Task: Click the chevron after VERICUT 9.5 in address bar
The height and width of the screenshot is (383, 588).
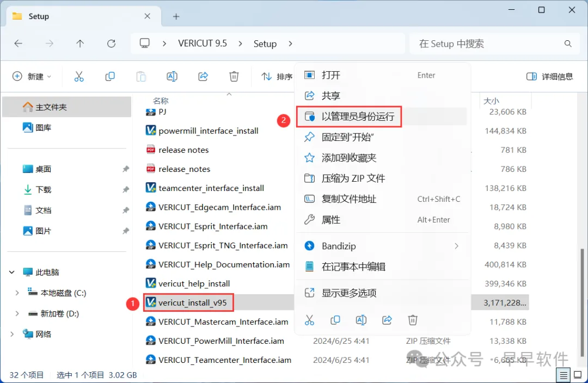Action: 240,44
